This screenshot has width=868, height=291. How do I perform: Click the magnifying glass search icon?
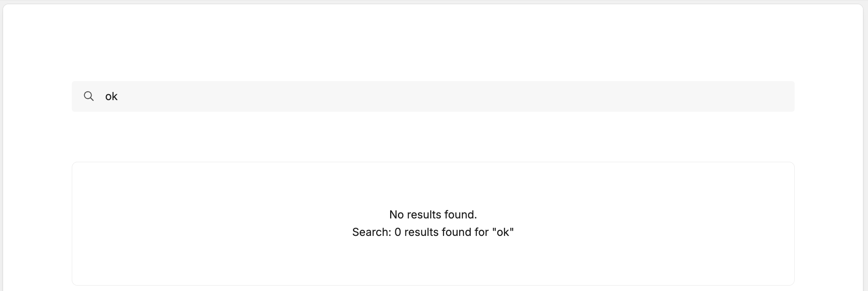coord(89,96)
